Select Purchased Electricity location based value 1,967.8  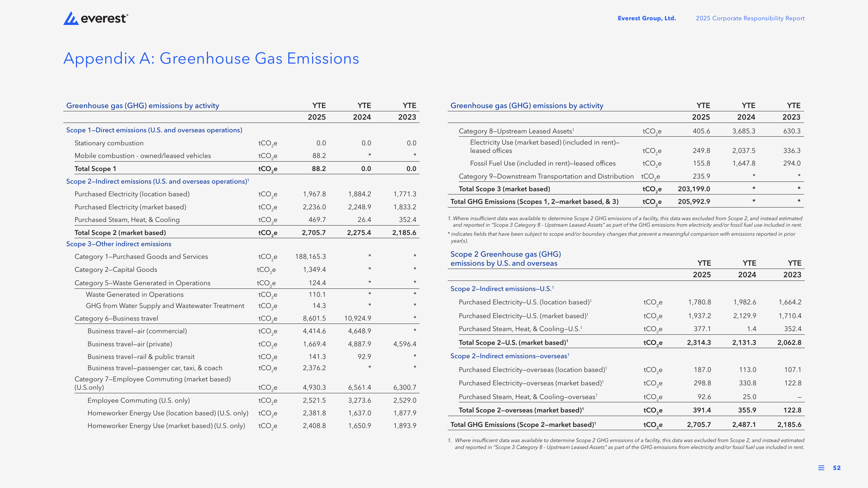[x=314, y=194]
